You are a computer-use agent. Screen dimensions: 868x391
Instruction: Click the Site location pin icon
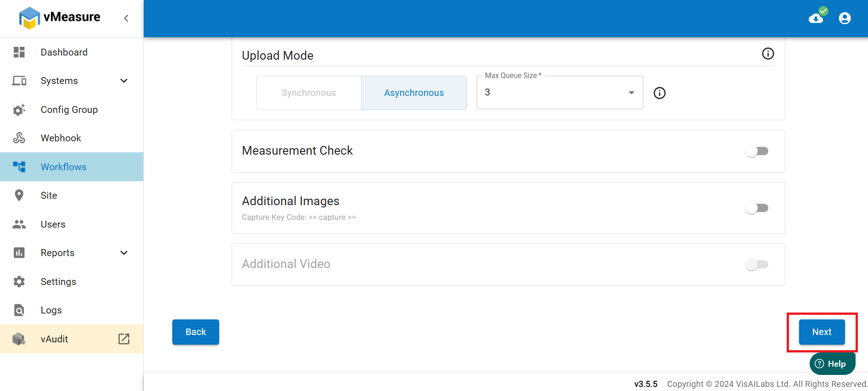(x=19, y=195)
